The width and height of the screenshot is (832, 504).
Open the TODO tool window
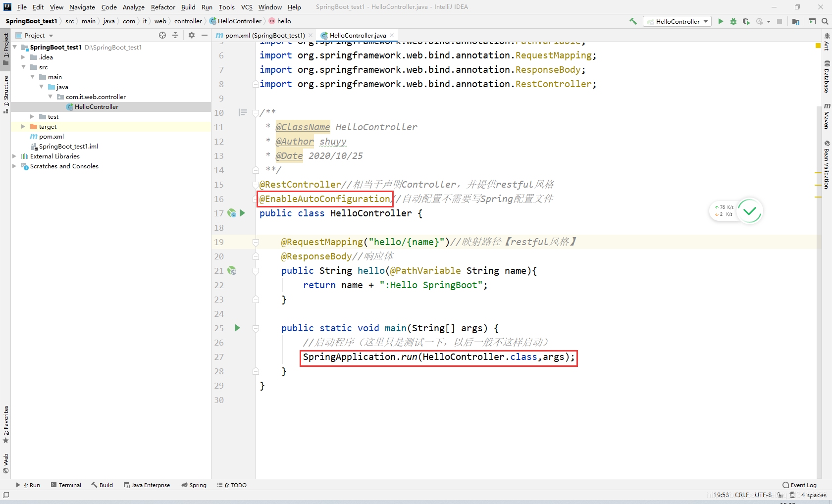coord(232,485)
